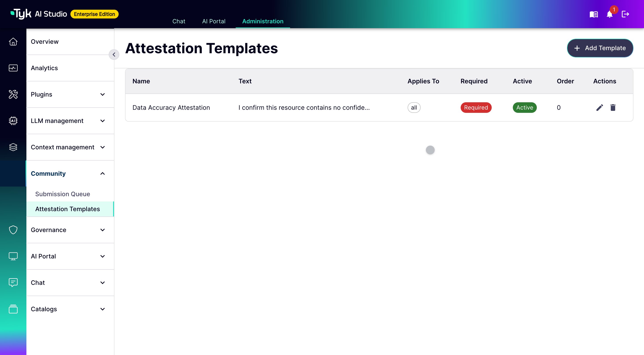Viewport: 644px width, 355px height.
Task: Click the home icon in the sidebar rail
Action: (x=13, y=42)
